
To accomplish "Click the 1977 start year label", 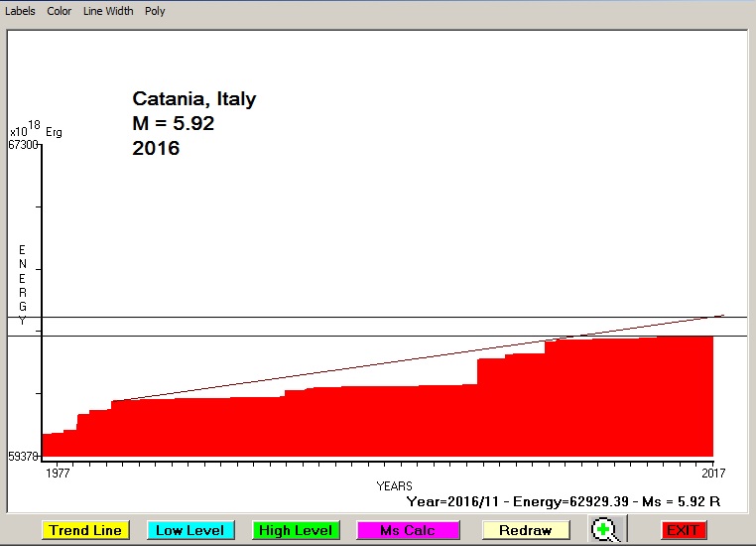I will [x=59, y=474].
